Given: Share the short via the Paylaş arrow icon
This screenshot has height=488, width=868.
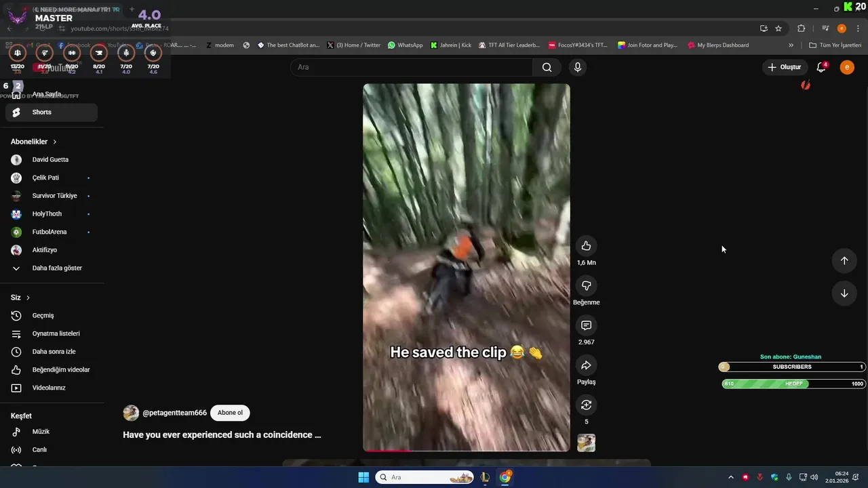Looking at the screenshot, I should coord(586,365).
